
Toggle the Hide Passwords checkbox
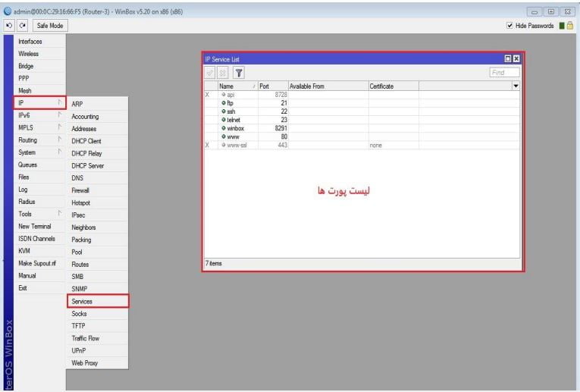509,25
